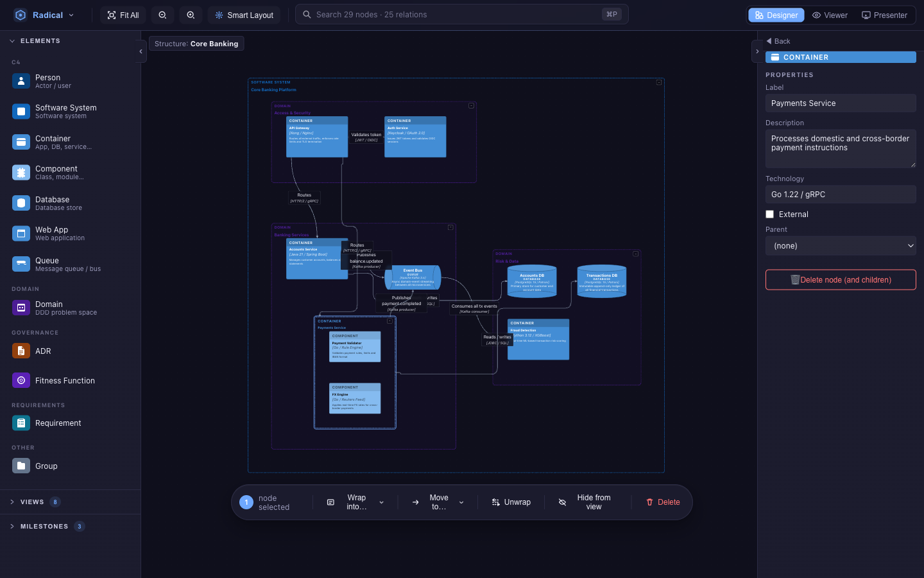
Task: Edit the Label field Payments Service
Action: click(841, 103)
